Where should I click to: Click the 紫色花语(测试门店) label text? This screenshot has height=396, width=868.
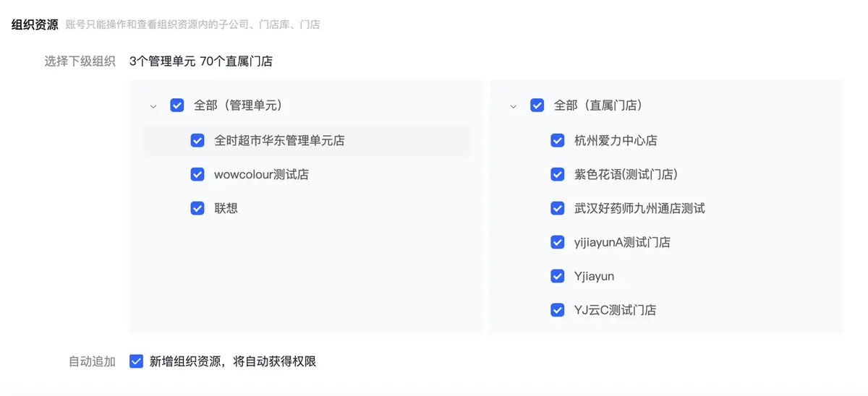tap(626, 174)
